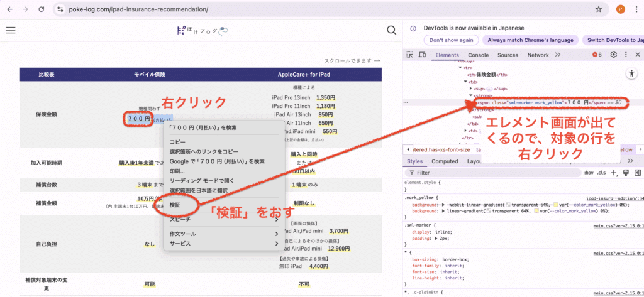Toggle the computed styles sidebar icon
Image resolution: width=644 pixels, height=297 pixels.
[x=638, y=173]
